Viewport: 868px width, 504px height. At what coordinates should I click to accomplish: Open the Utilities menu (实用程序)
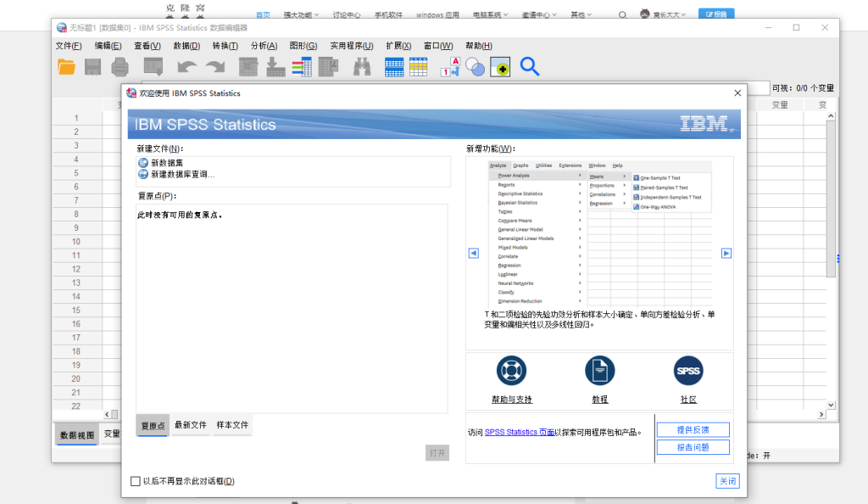tap(352, 46)
